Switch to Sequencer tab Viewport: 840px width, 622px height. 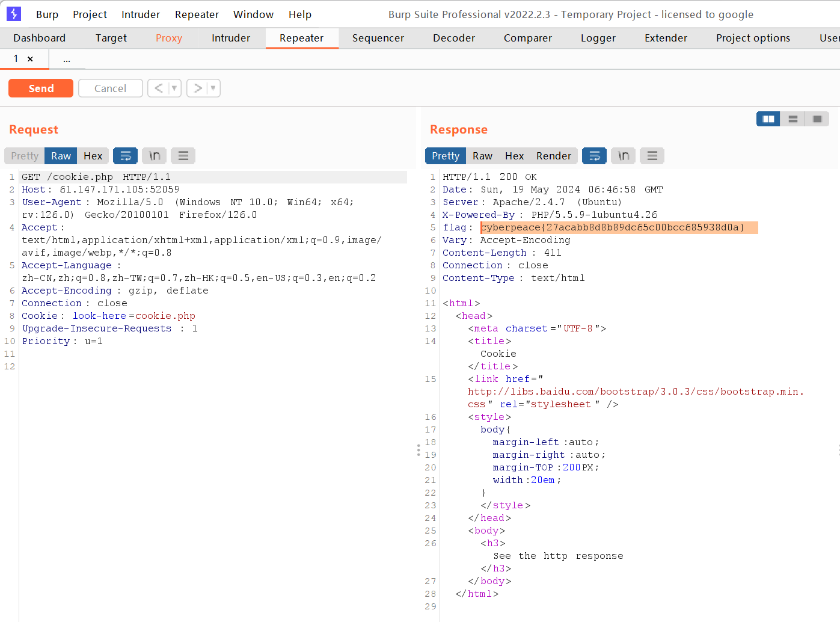tap(378, 38)
